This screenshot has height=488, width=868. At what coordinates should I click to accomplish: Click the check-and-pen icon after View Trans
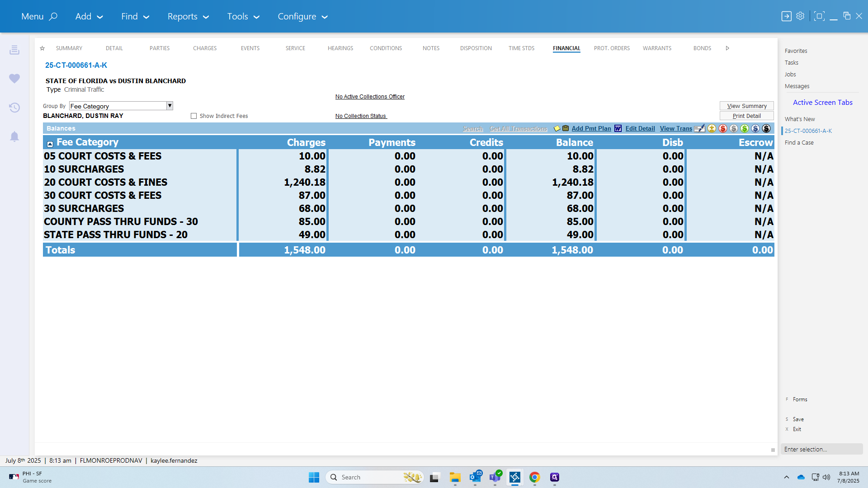click(x=699, y=129)
